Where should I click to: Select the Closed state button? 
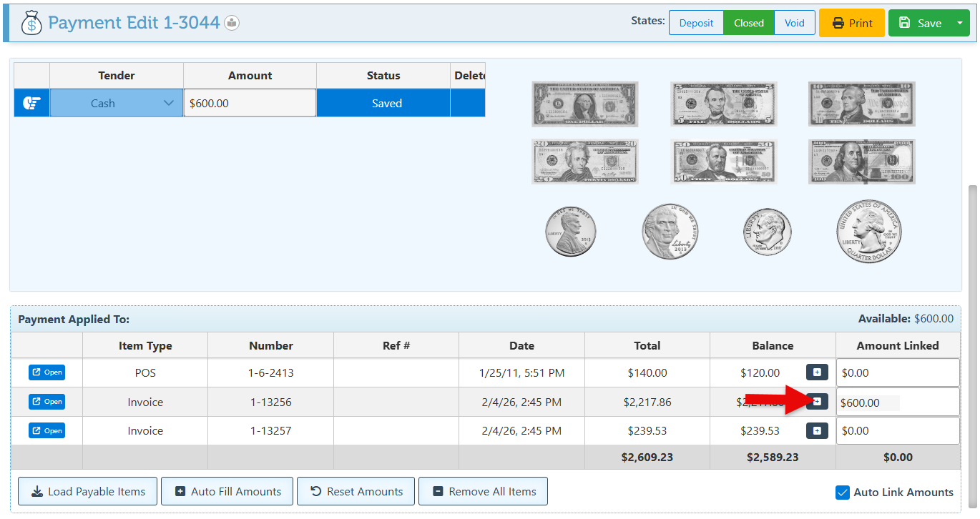coord(748,23)
